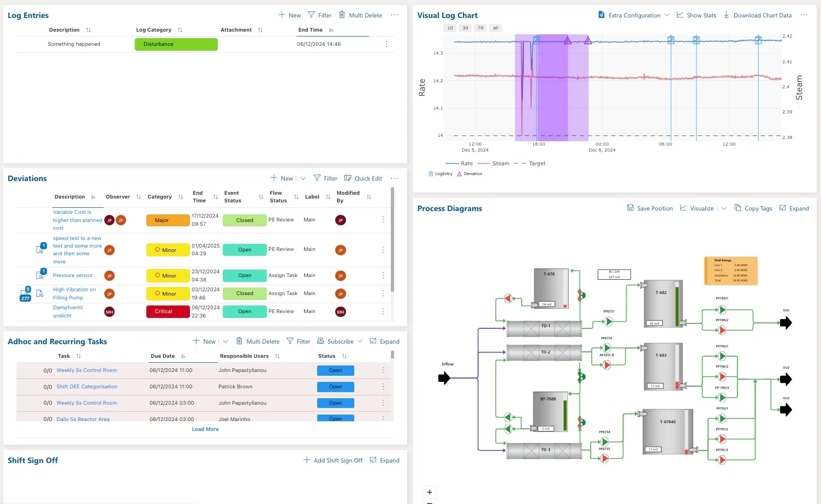The image size is (821, 504).
Task: Open row menu for Dampfventil undicht deviation
Action: (383, 311)
